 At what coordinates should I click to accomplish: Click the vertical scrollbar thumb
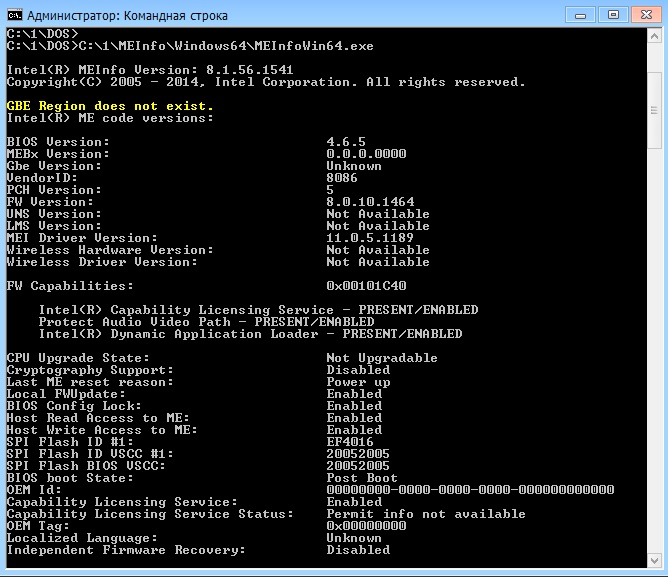click(x=654, y=110)
